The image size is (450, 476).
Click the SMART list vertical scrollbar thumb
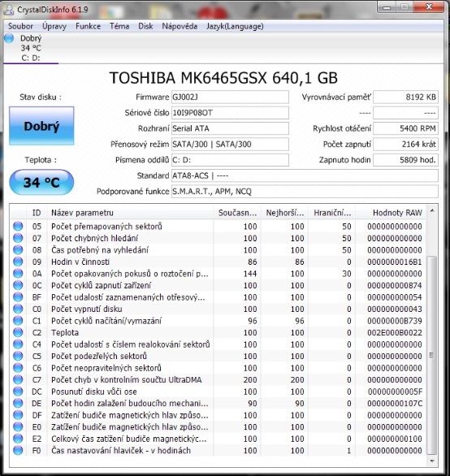pos(432,355)
